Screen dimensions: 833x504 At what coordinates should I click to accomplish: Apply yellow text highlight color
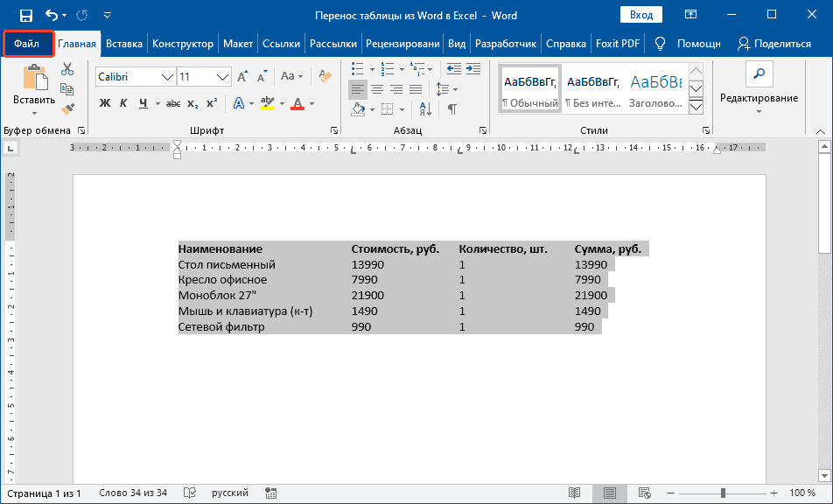click(267, 103)
